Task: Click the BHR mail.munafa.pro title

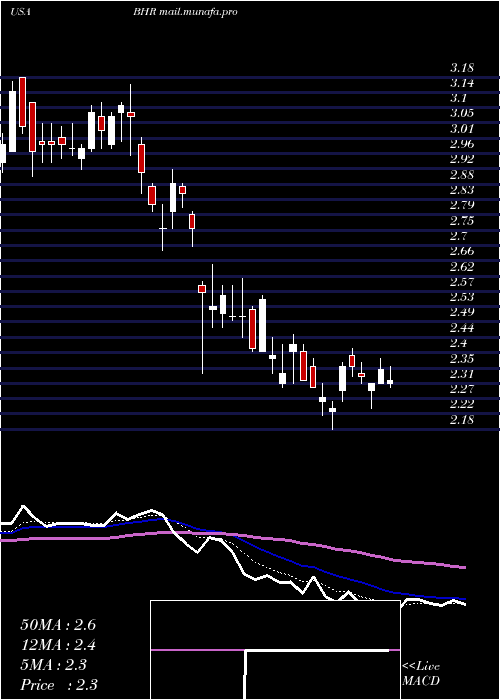Action: [184, 12]
